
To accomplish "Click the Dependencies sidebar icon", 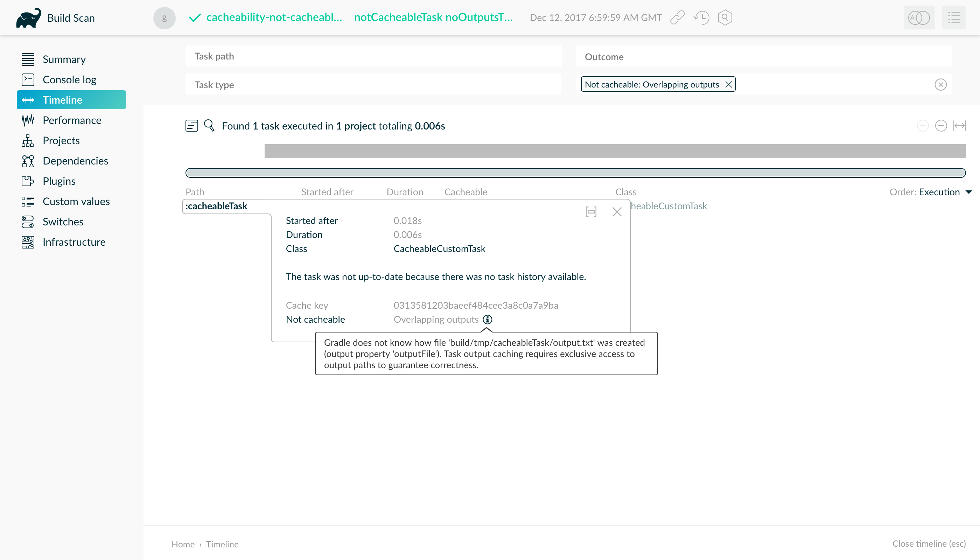I will click(x=27, y=161).
